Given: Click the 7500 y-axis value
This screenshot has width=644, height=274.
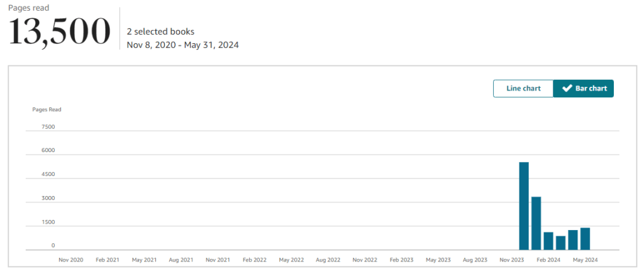Looking at the screenshot, I should coord(48,127).
